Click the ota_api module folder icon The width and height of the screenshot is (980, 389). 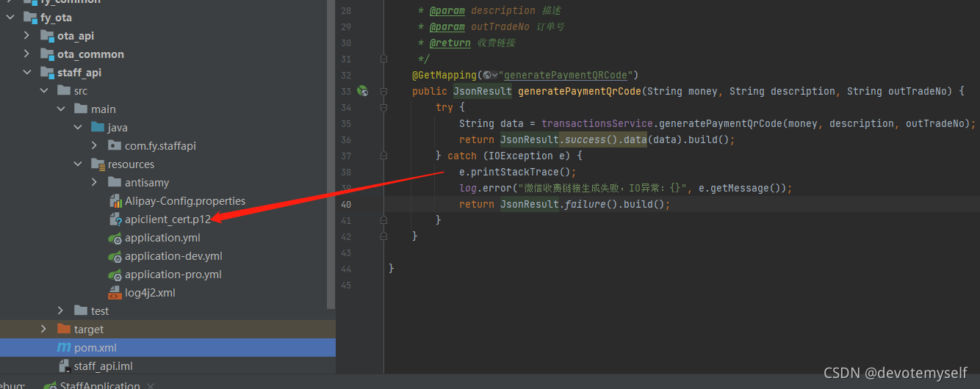tap(47, 36)
